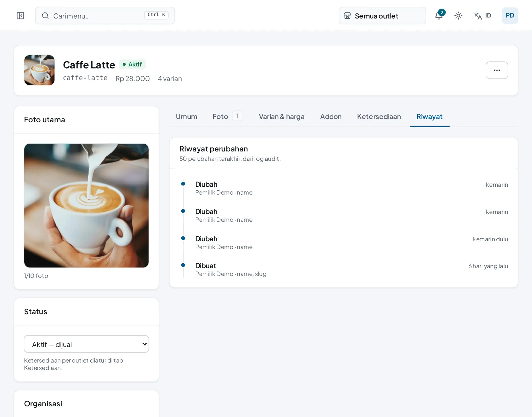The width and height of the screenshot is (532, 417).
Task: Click the Pemilik Demo · name, slug text
Action: (x=231, y=274)
